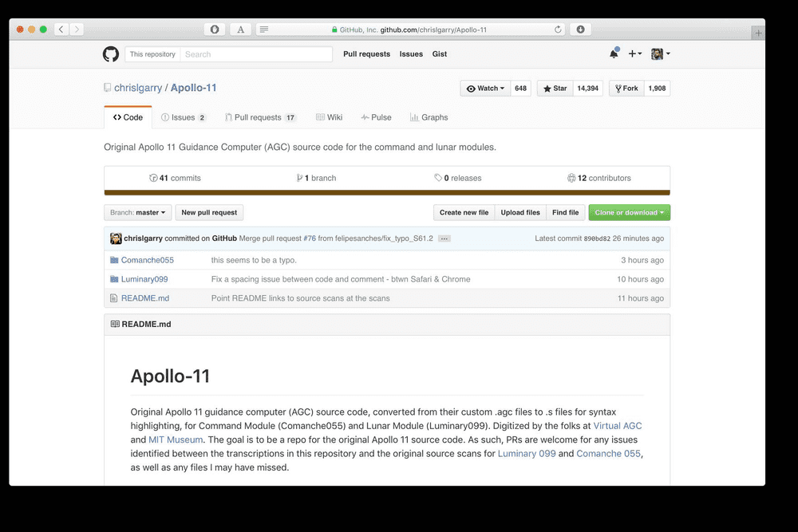View the 1,908 forks count
Viewport: 798px width, 532px height.
coord(657,88)
